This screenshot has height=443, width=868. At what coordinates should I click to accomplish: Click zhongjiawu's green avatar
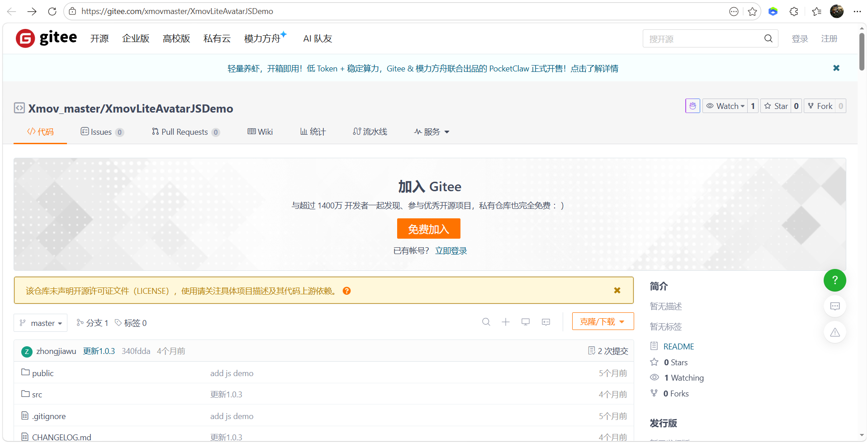click(x=27, y=351)
